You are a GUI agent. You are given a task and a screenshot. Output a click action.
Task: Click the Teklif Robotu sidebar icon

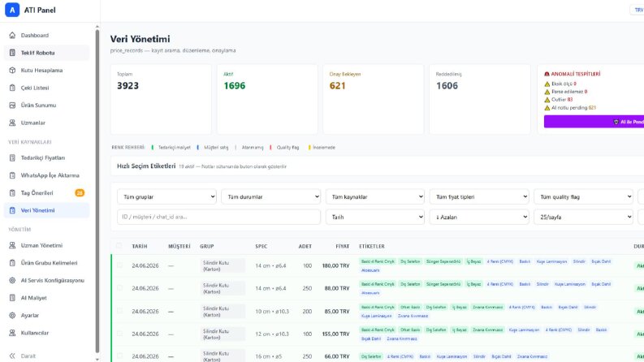(12, 53)
